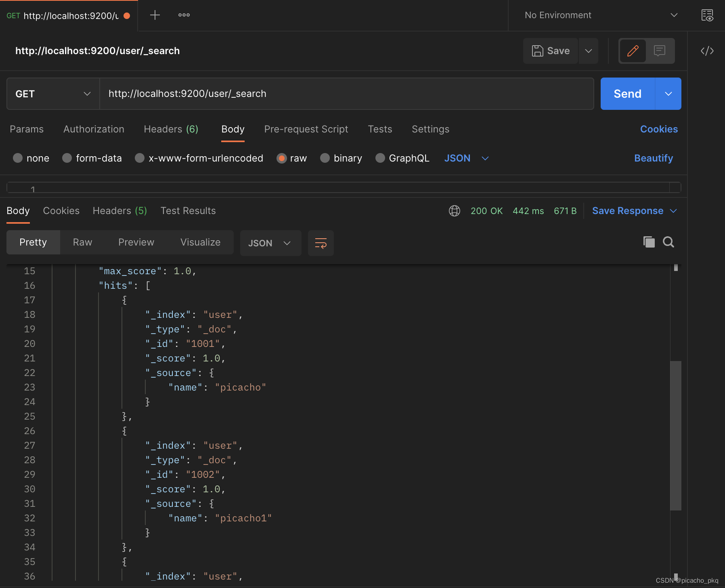The image size is (725, 588).
Task: Switch to request Headers (6) tab
Action: coord(171,129)
